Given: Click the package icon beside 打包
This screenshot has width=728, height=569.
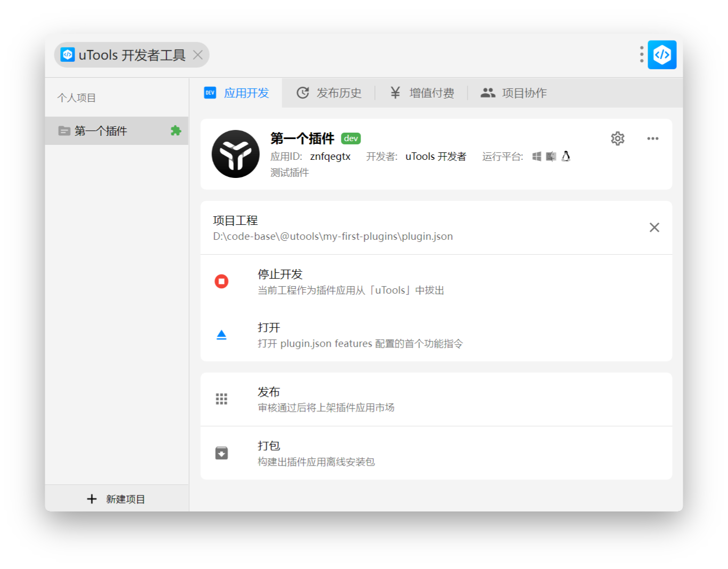Looking at the screenshot, I should (x=222, y=452).
